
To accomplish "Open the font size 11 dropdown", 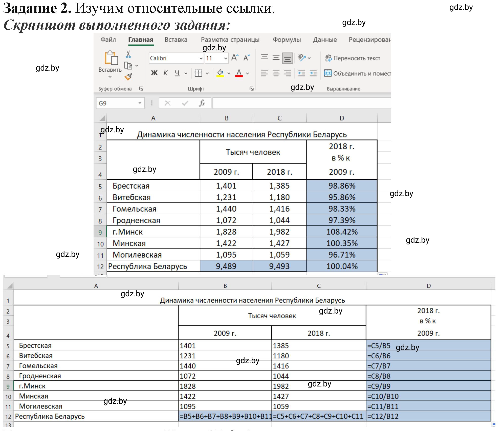I will tap(226, 58).
